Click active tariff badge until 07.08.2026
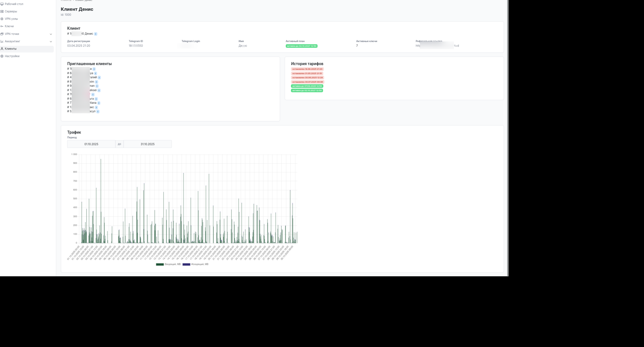This screenshot has height=347, width=644. (307, 86)
